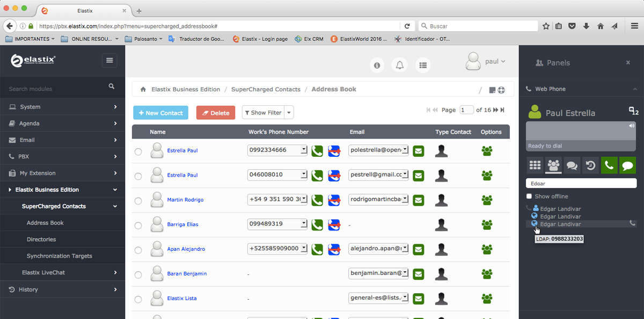
Task: Open the help lifebuoy icon near breadcrumb
Action: click(x=501, y=90)
